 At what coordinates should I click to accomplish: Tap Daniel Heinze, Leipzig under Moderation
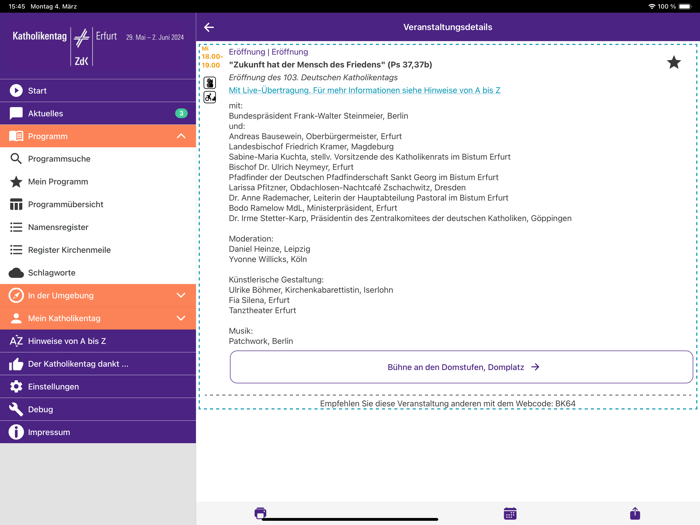click(x=269, y=249)
